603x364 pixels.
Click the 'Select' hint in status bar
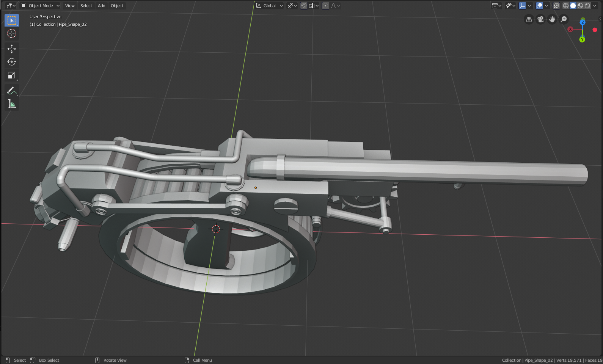(20, 360)
